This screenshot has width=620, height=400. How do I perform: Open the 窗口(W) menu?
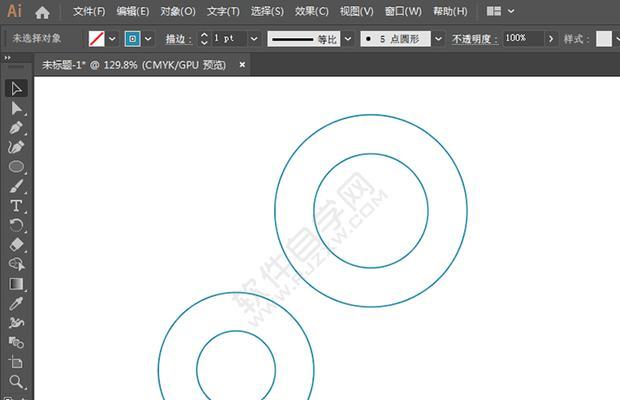click(403, 11)
